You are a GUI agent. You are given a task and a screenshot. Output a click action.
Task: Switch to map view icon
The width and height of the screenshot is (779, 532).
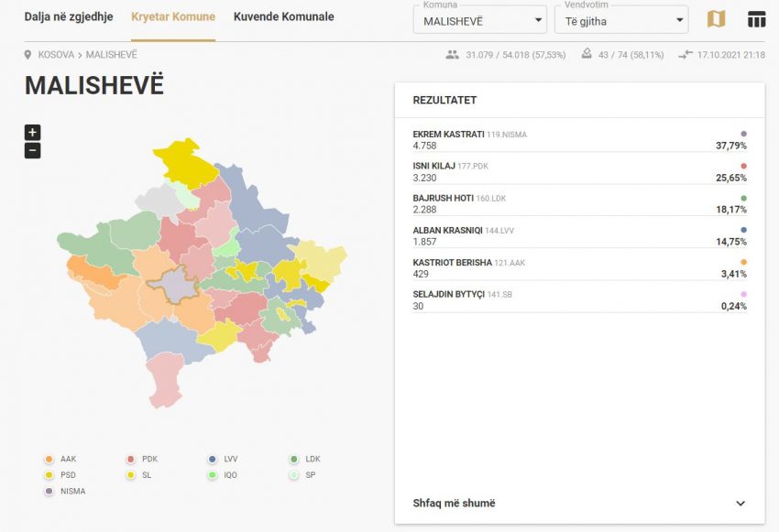pyautogui.click(x=716, y=19)
